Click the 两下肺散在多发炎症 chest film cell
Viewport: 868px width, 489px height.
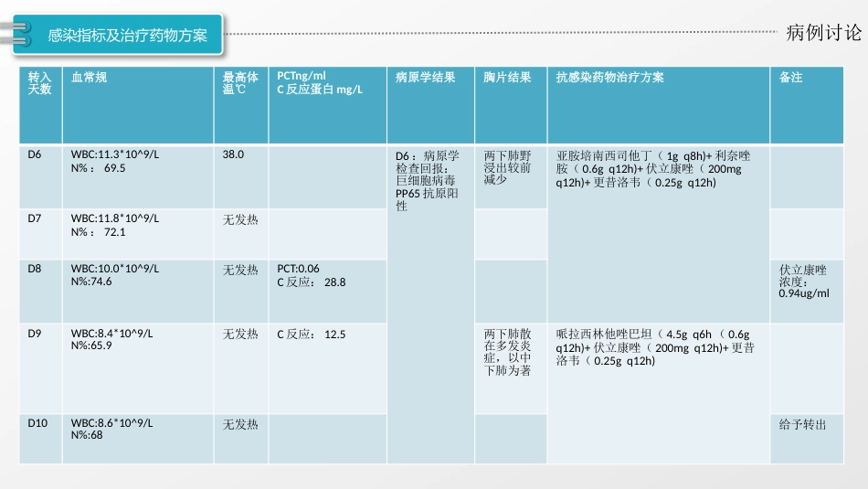pos(511,369)
